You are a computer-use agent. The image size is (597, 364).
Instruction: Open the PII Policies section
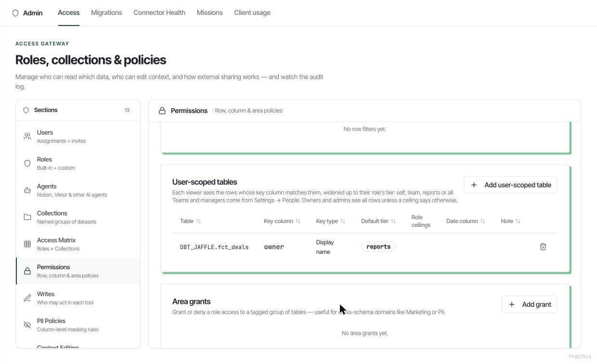(x=78, y=325)
